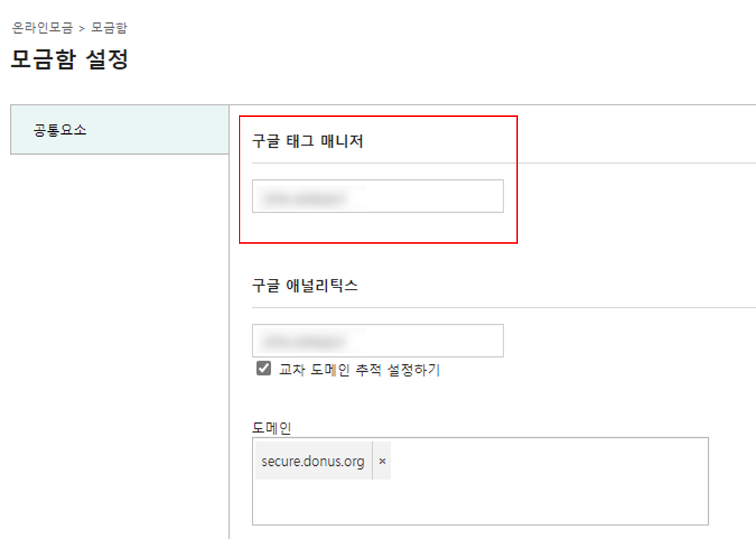Focus the 구글 애널리틱스 ID input field
The image size is (756, 539).
(377, 340)
